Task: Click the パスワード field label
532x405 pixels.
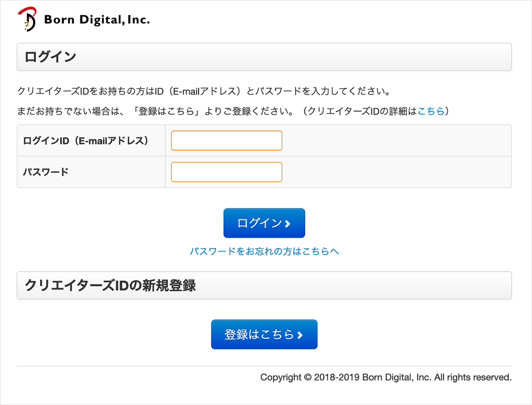Action: click(x=46, y=172)
